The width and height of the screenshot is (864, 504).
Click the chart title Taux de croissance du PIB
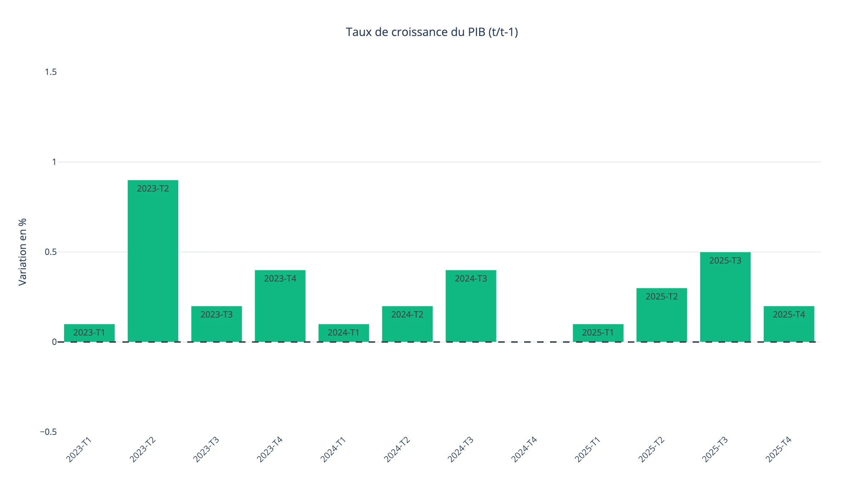point(432,32)
